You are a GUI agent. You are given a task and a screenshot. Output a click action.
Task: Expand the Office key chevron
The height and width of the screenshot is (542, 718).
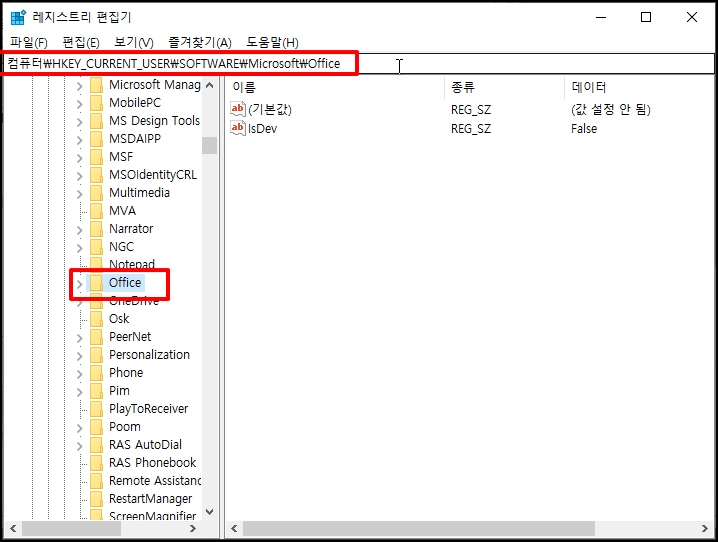point(79,283)
